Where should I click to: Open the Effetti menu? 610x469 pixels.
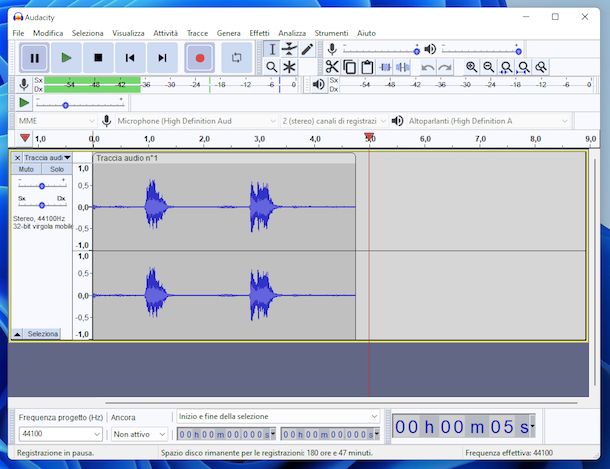coord(259,33)
